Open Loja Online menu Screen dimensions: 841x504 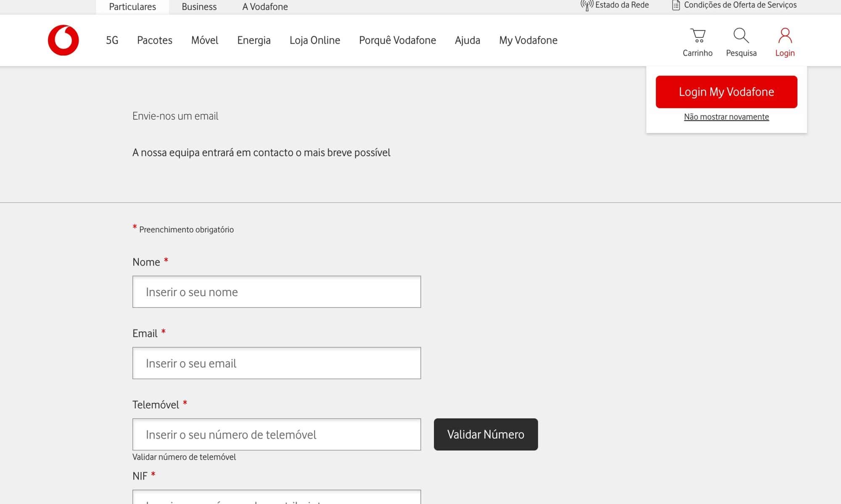315,40
